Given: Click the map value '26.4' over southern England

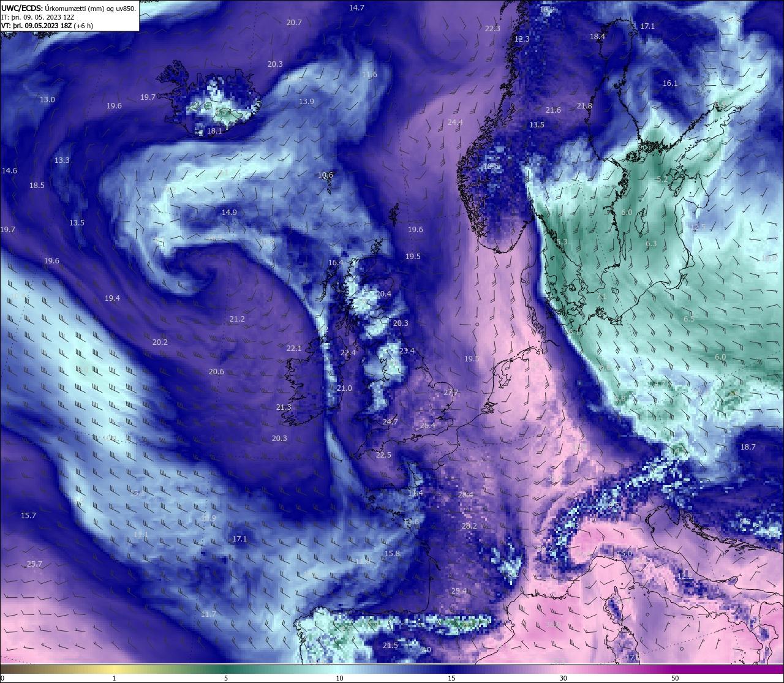Looking at the screenshot, I should (x=428, y=426).
